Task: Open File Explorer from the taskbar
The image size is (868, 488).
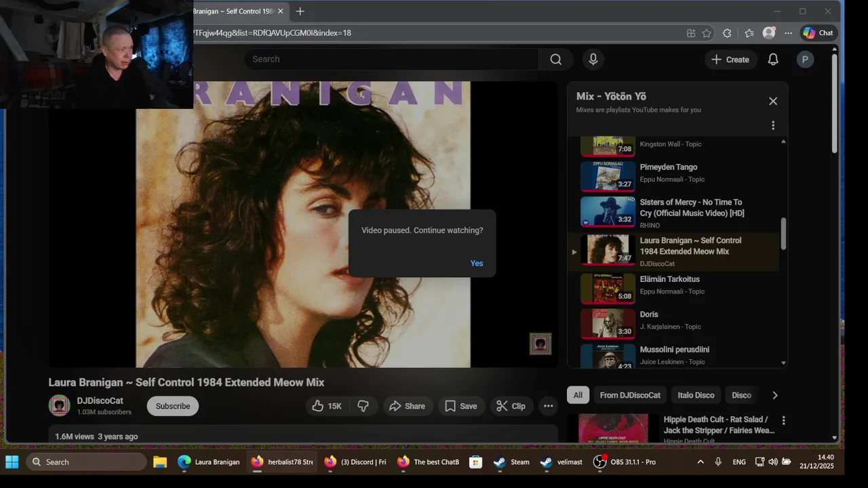Action: (x=160, y=462)
